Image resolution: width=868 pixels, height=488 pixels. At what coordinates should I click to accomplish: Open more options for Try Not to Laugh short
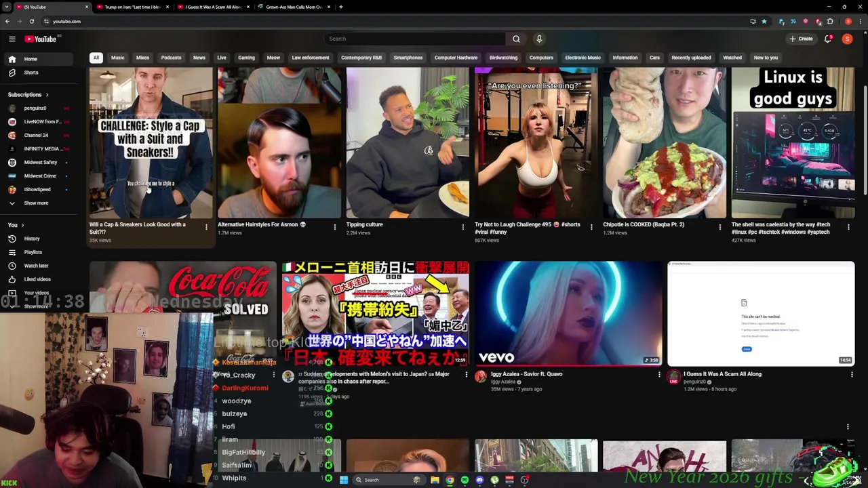591,227
